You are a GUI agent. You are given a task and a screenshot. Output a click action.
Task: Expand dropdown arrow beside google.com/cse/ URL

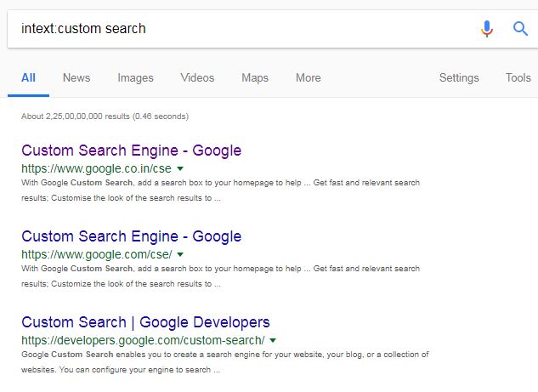180,255
